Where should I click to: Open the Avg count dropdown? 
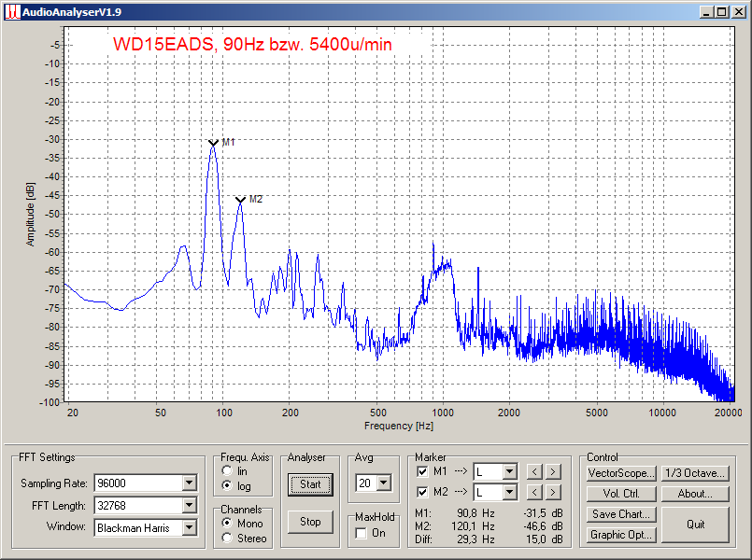(x=384, y=483)
